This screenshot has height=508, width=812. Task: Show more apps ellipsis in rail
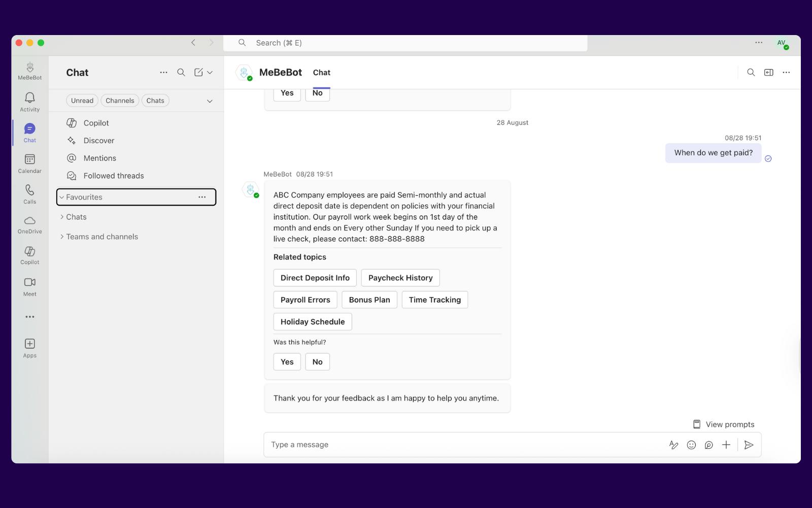click(30, 317)
